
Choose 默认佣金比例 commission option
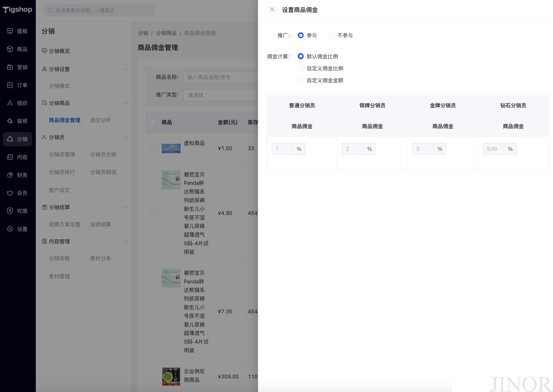tap(301, 56)
